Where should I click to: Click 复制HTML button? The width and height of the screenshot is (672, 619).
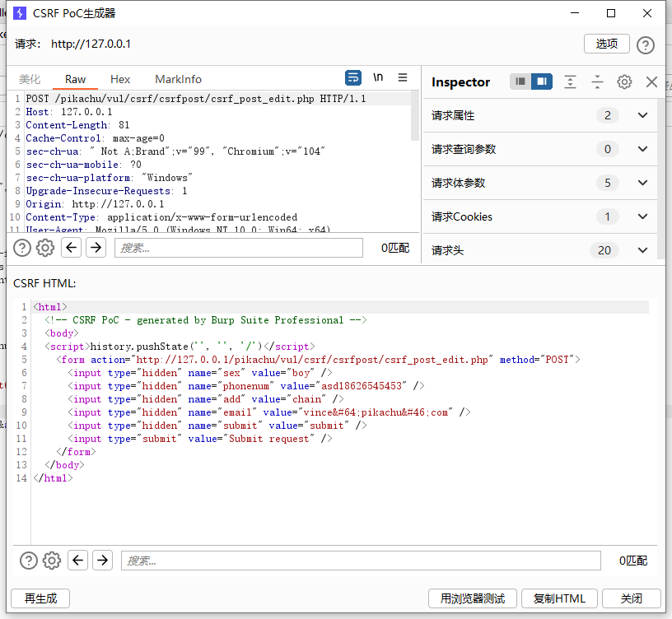coord(559,598)
